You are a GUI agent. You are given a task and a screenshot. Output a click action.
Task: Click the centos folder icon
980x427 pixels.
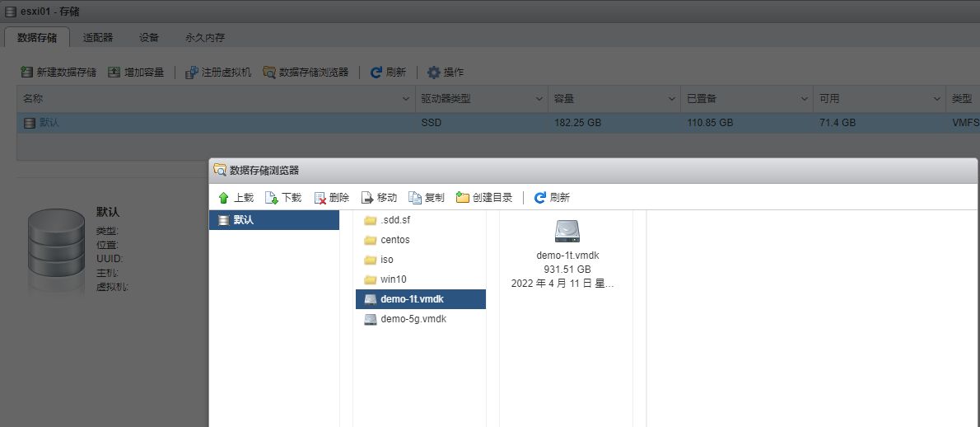click(370, 240)
